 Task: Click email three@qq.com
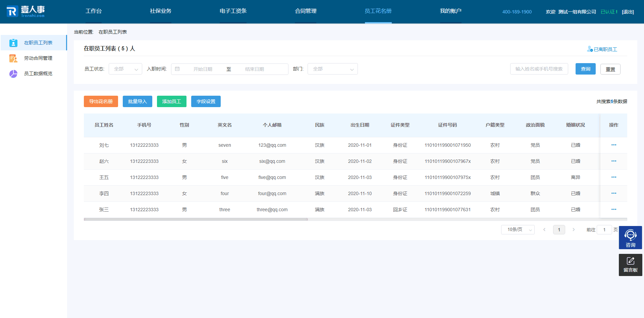pos(272,210)
